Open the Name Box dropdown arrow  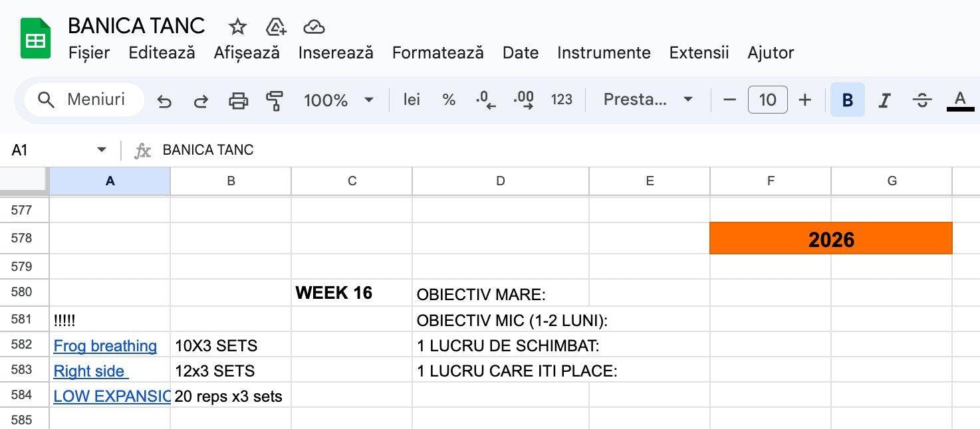pyautogui.click(x=102, y=150)
